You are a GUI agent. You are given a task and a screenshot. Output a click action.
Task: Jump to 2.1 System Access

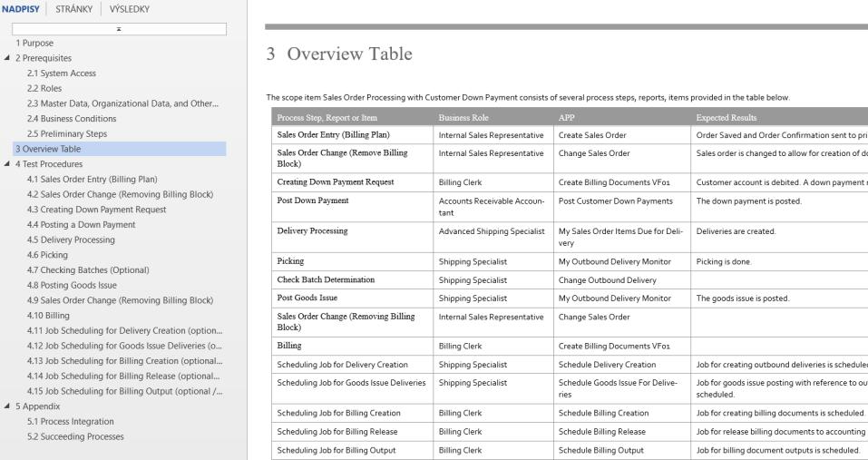point(62,73)
